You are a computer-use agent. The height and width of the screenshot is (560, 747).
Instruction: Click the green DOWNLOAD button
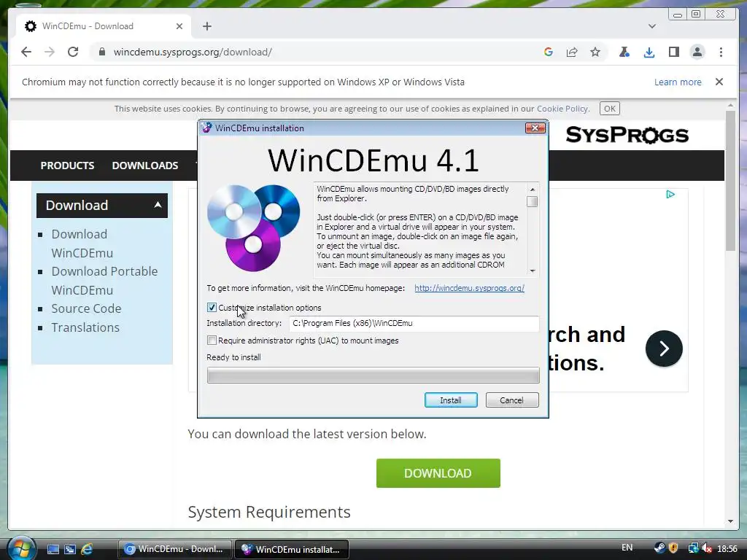438,472
